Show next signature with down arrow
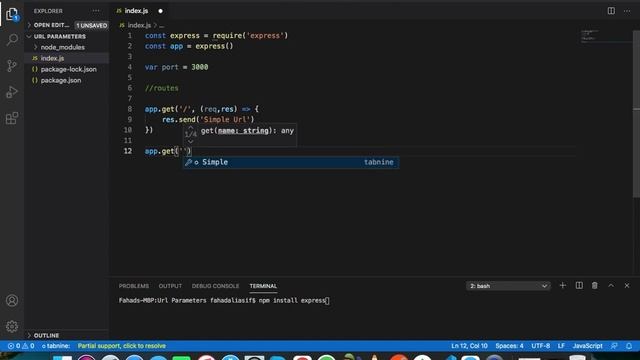This screenshot has height=360, width=640. [191, 141]
